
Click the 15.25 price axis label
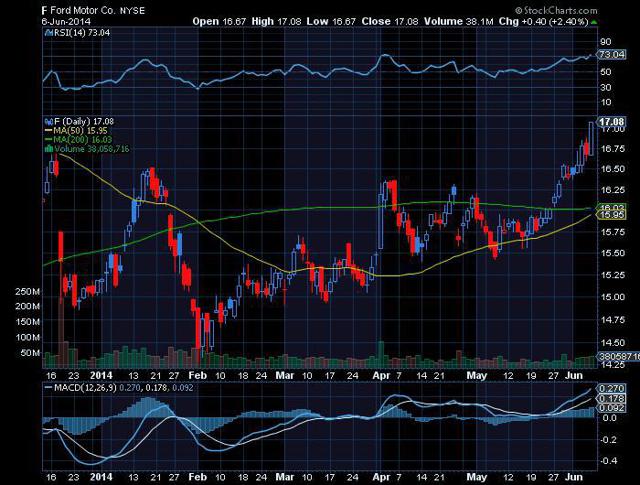[x=613, y=275]
